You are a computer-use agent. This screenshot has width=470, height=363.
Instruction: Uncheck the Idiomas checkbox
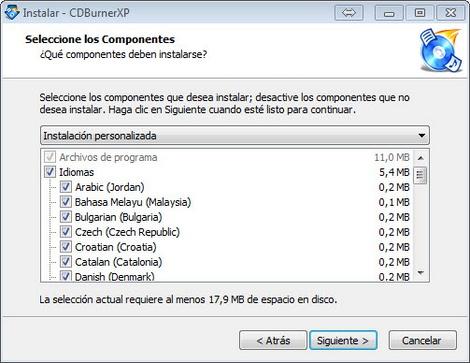50,172
